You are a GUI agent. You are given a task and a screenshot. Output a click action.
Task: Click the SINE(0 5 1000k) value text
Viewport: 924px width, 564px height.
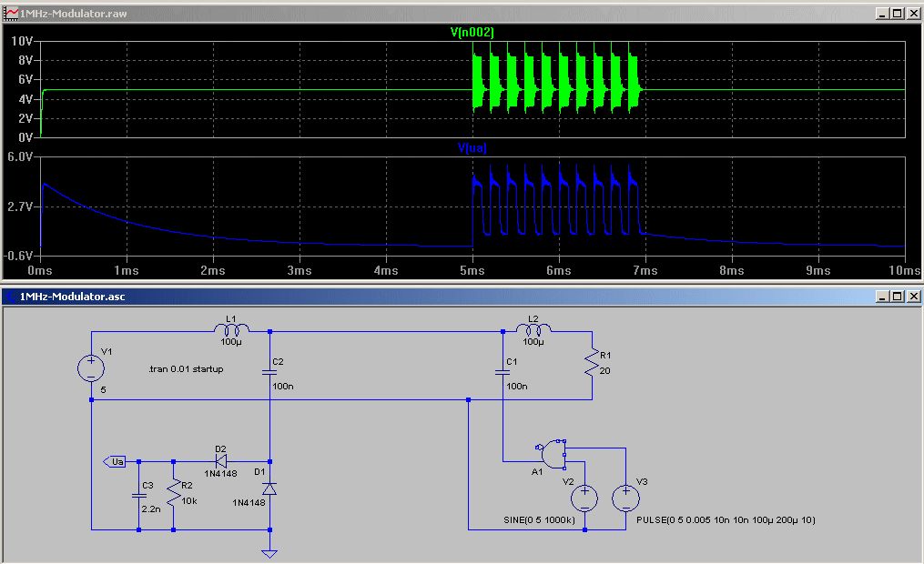[x=542, y=520]
